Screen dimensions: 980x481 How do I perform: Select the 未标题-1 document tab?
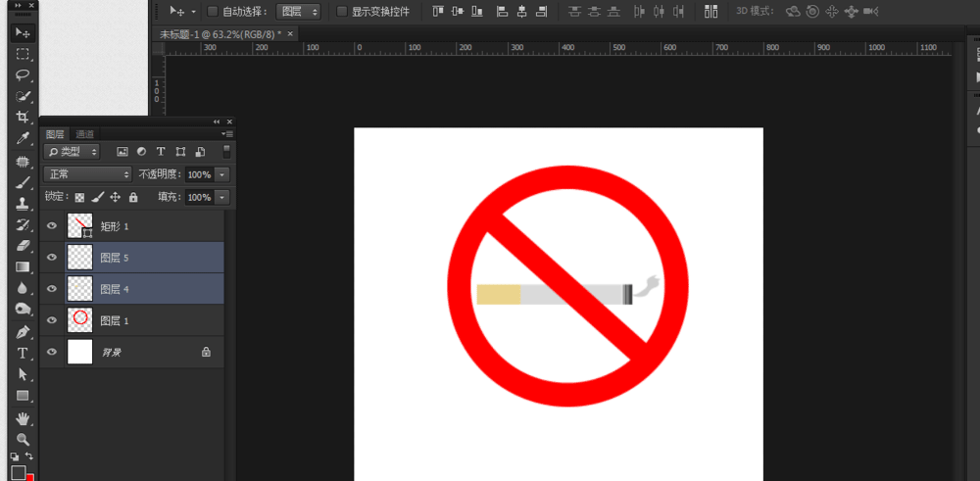point(220,33)
